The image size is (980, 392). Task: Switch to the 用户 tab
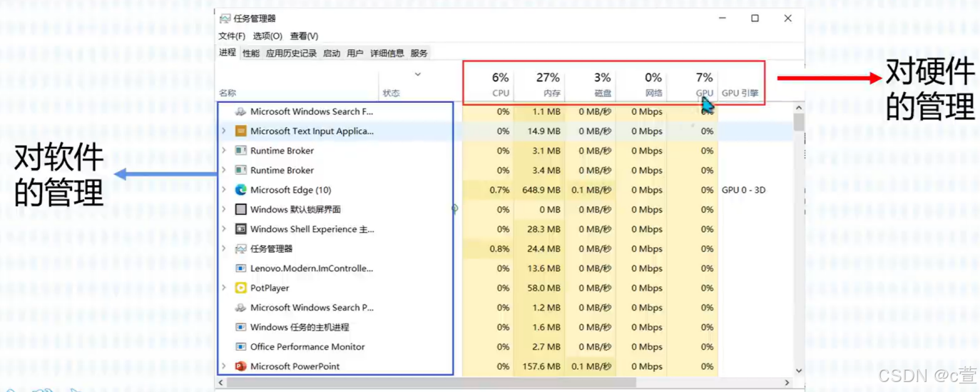tap(355, 54)
